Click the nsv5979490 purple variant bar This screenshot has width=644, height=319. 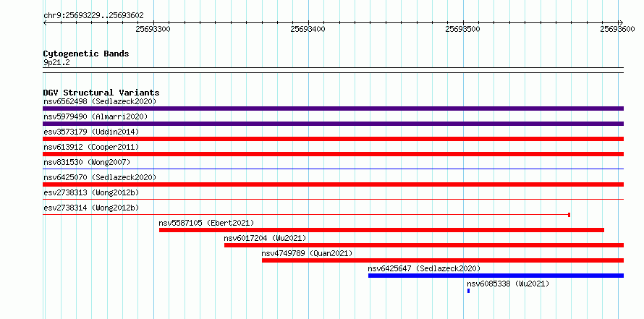coord(333,124)
